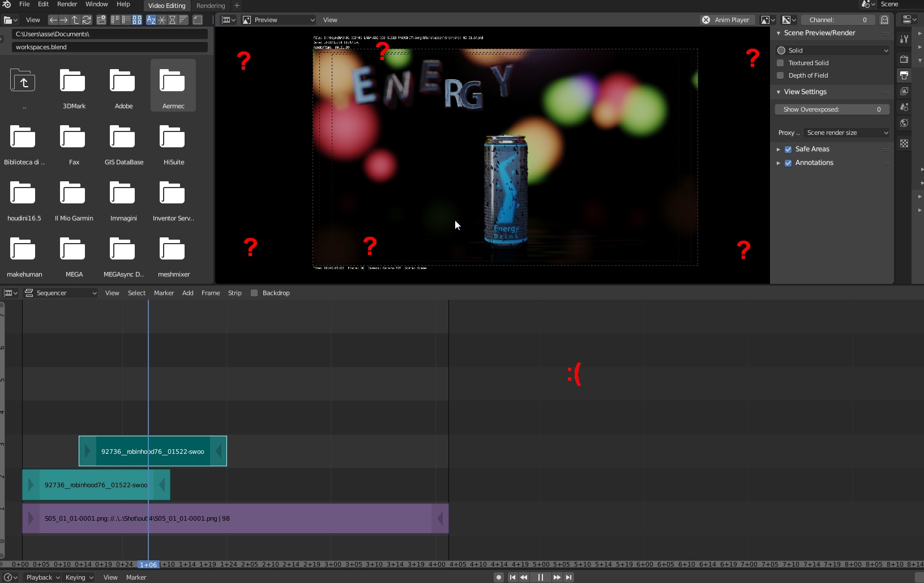The image size is (924, 583).
Task: Open the Texture properties tab
Action: coord(904,143)
